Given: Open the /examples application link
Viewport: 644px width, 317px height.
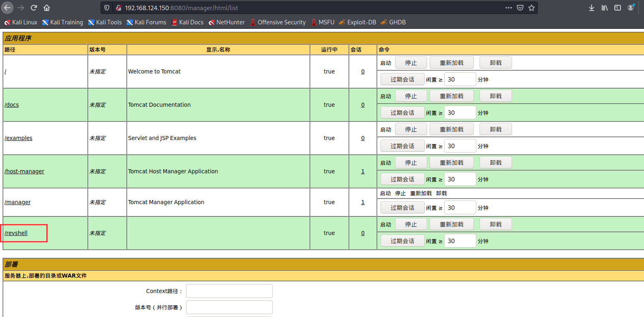Looking at the screenshot, I should click(18, 138).
